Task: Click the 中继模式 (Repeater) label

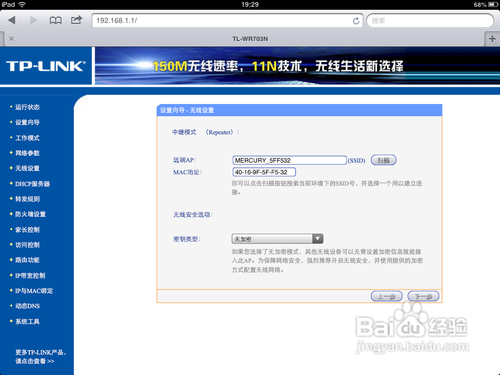Action: pyautogui.click(x=206, y=132)
